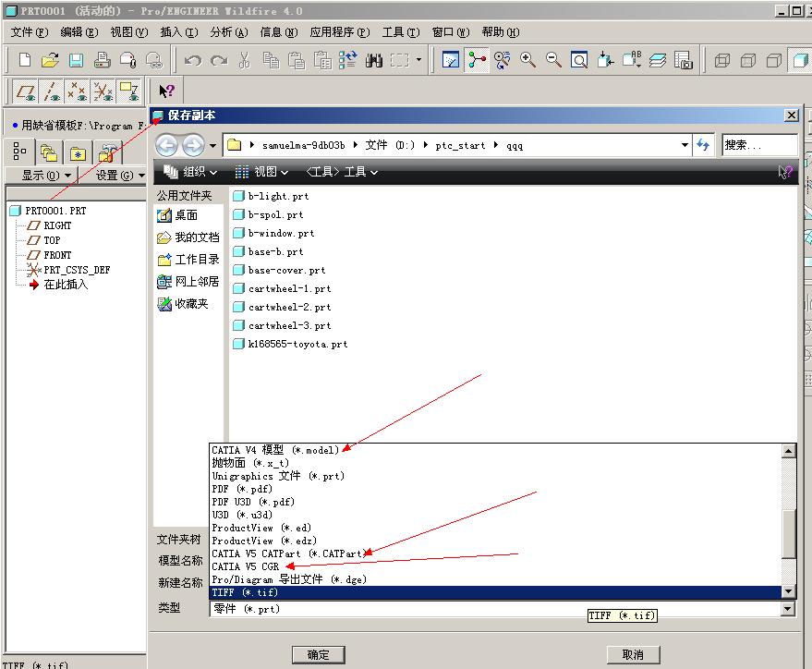This screenshot has height=669, width=812.
Task: Select CATIA V4 模型 (*.model) option
Action: click(x=495, y=450)
